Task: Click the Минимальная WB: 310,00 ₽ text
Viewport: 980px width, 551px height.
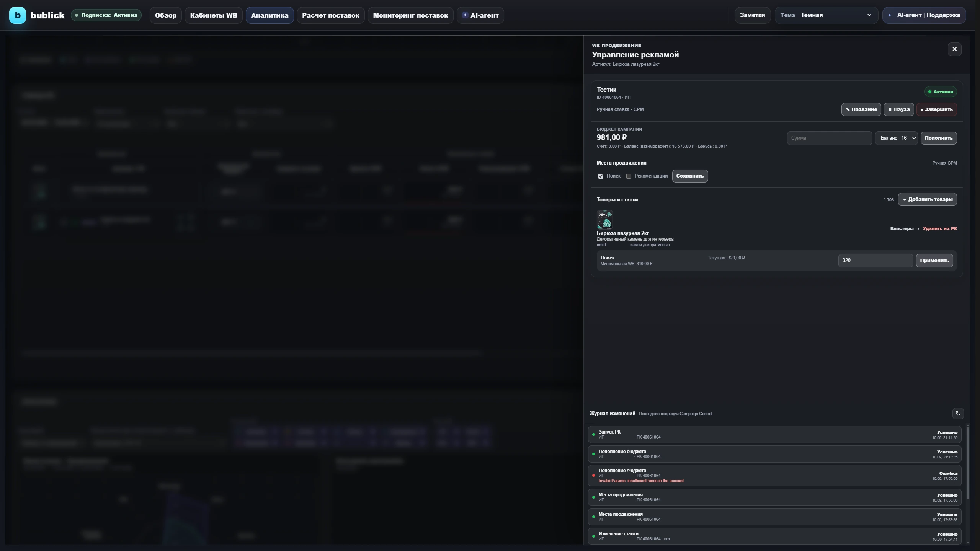Action: (626, 264)
